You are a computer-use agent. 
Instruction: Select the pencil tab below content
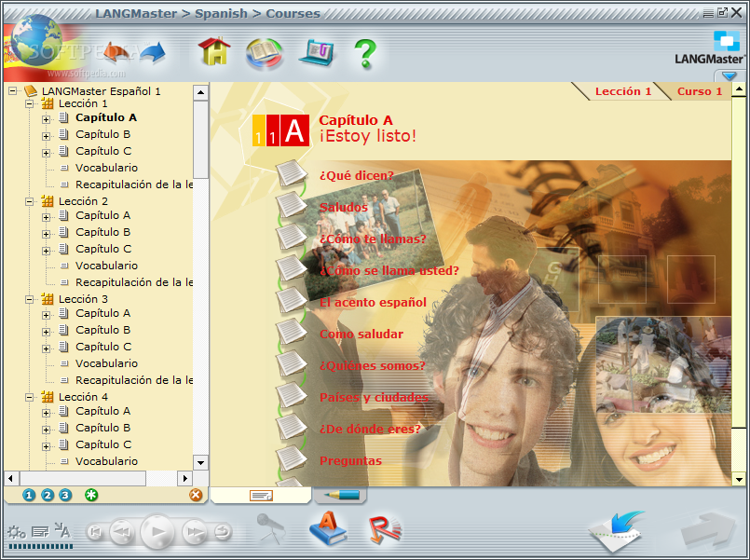point(341,495)
